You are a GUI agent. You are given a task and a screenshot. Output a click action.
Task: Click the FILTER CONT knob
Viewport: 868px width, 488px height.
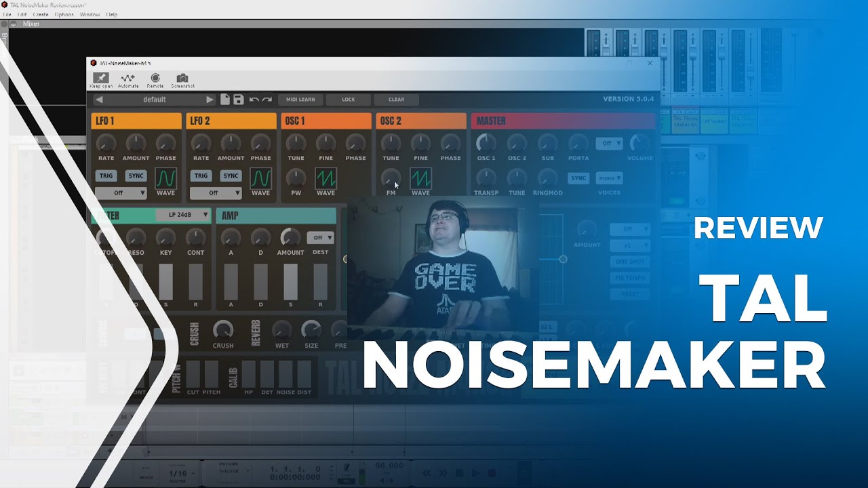[195, 237]
